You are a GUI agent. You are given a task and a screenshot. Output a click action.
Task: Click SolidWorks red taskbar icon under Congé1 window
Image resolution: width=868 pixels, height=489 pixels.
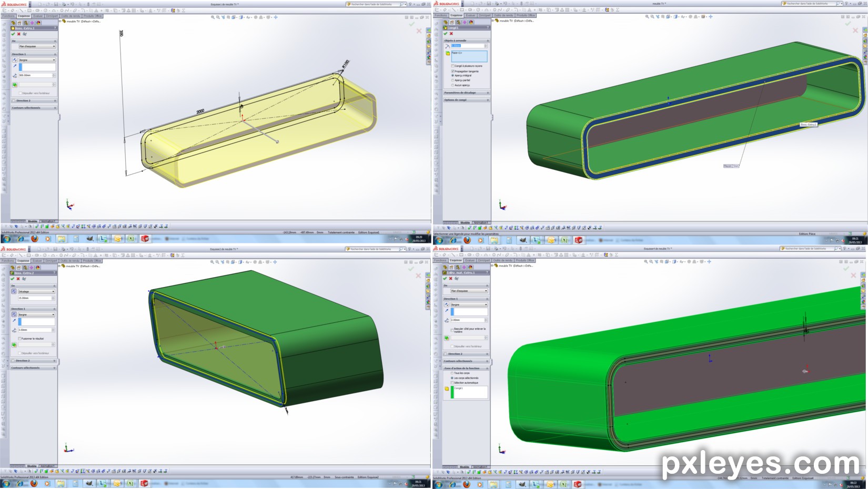pos(578,240)
